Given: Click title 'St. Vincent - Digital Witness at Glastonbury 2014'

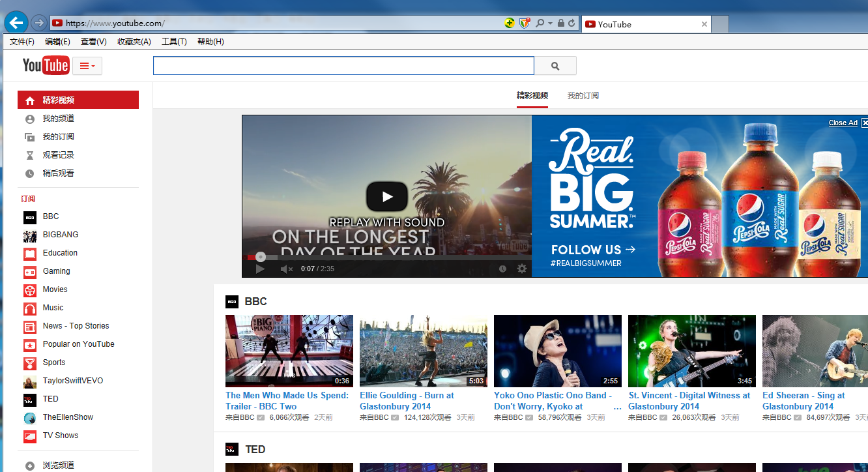Looking at the screenshot, I should click(x=689, y=401).
